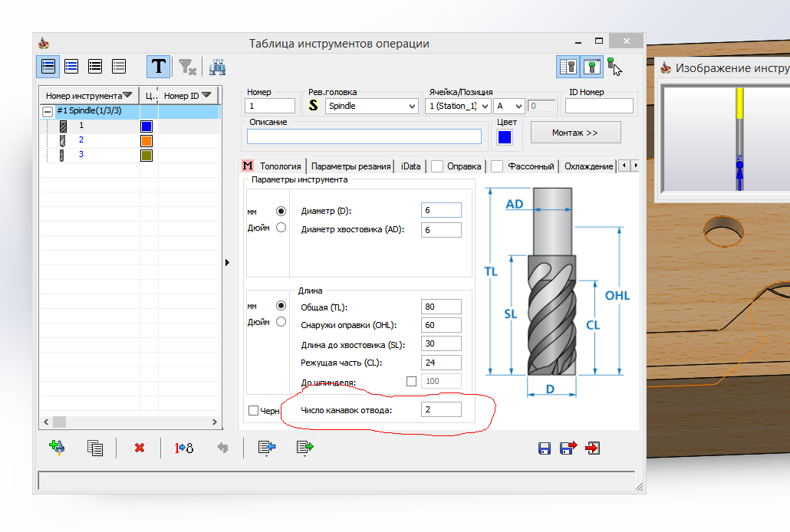Image resolution: width=790 pixels, height=532 pixels.
Task: Toggle the bold T text display button
Action: [x=158, y=67]
